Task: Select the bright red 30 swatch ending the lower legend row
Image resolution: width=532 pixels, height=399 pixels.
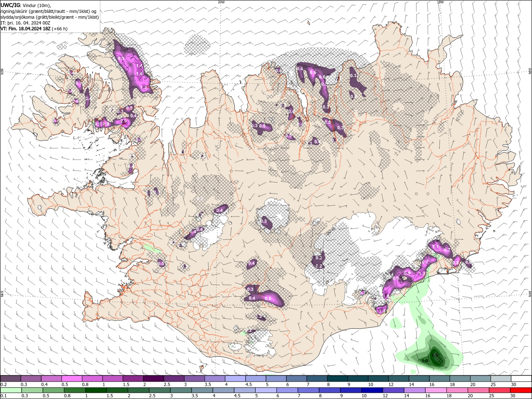Action: pyautogui.click(x=521, y=390)
